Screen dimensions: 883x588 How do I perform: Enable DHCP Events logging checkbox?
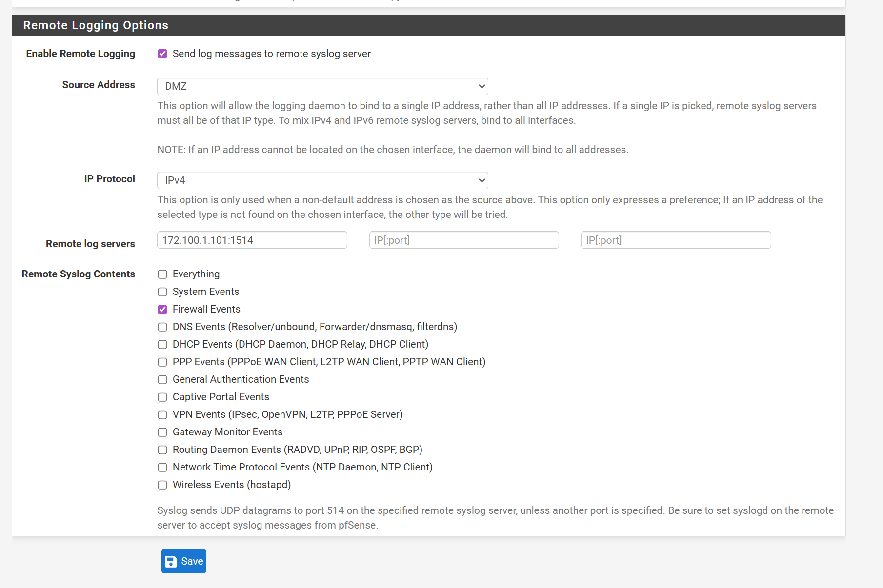point(162,345)
